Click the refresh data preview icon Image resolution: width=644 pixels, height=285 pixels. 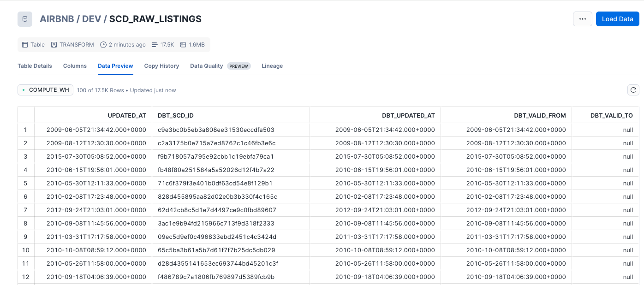(633, 90)
